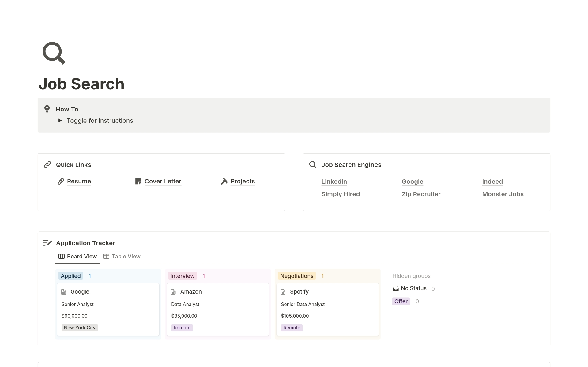Click the lightbulb icon beside How To
This screenshot has width=588, height=367.
[47, 109]
